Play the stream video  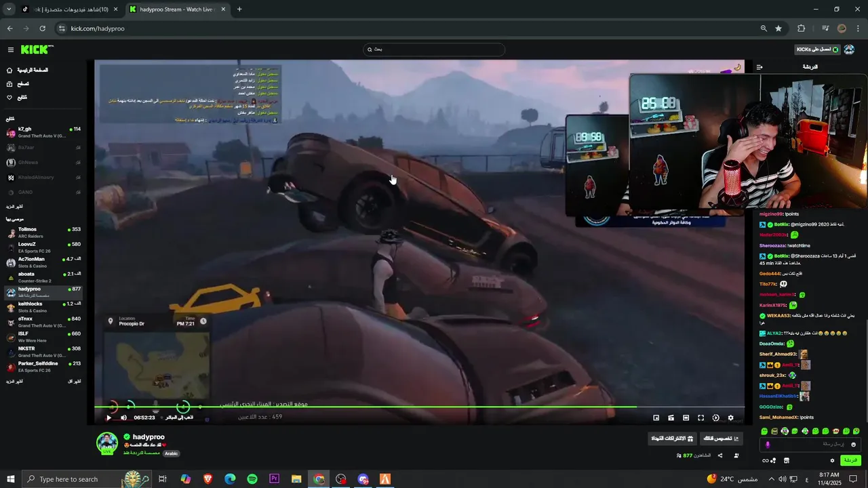click(x=108, y=418)
